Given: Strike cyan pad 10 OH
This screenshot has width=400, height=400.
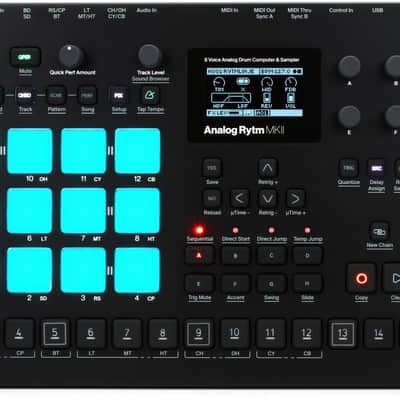Looking at the screenshot, I should pyautogui.click(x=30, y=151).
